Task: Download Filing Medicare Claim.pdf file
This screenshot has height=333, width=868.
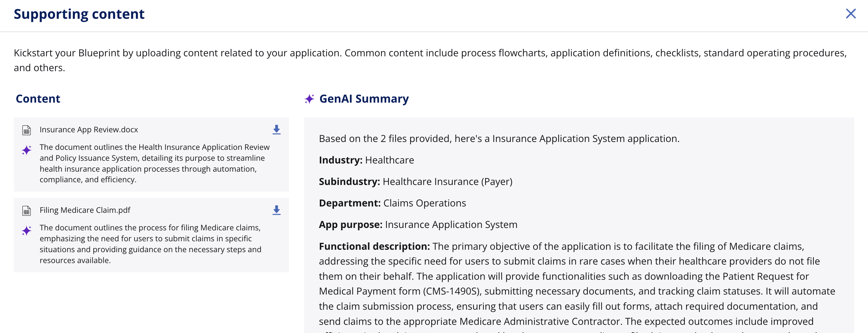Action: click(x=276, y=210)
